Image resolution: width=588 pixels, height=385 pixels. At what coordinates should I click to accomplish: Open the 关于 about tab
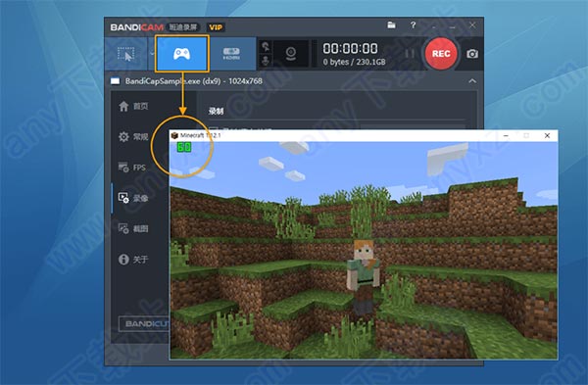133,259
